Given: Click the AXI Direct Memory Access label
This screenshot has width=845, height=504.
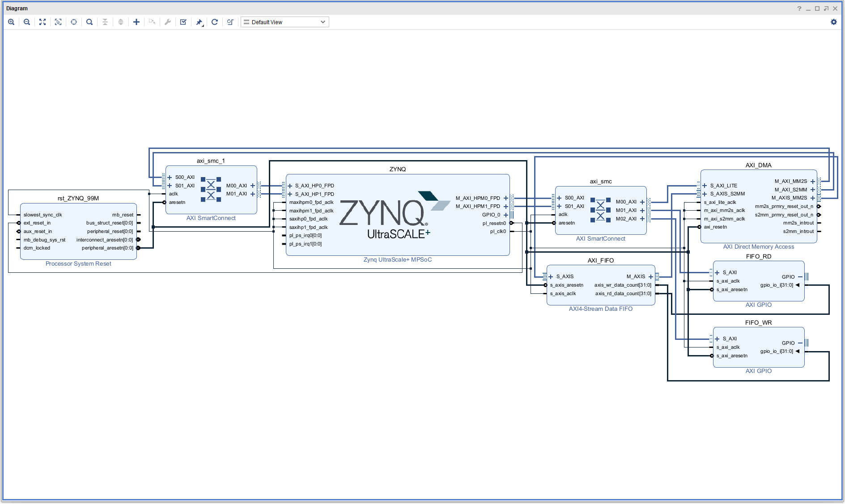Looking at the screenshot, I should click(758, 247).
